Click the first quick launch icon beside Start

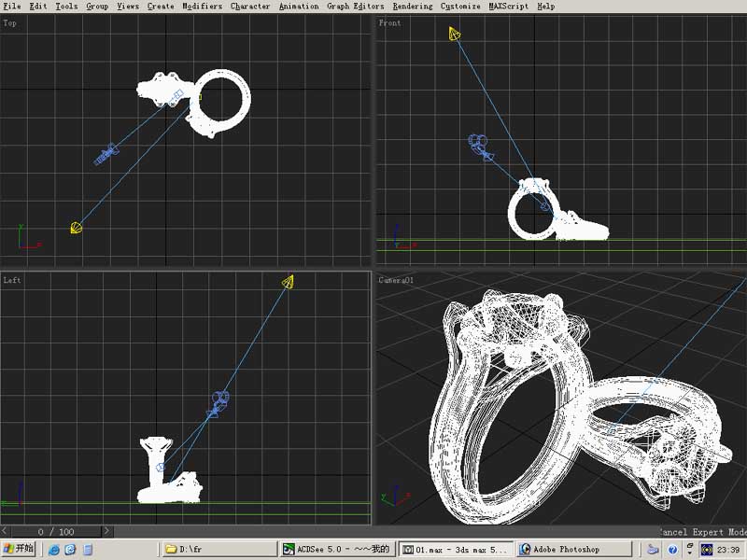point(54,550)
